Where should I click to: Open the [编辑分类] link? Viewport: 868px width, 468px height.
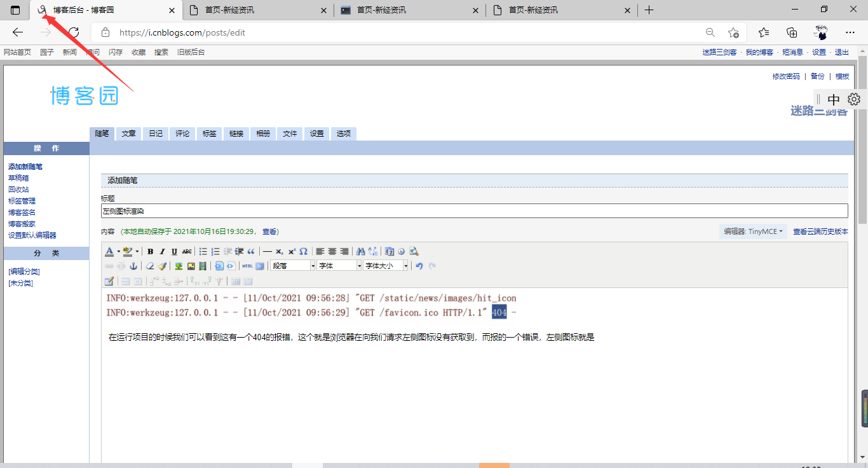(x=24, y=272)
